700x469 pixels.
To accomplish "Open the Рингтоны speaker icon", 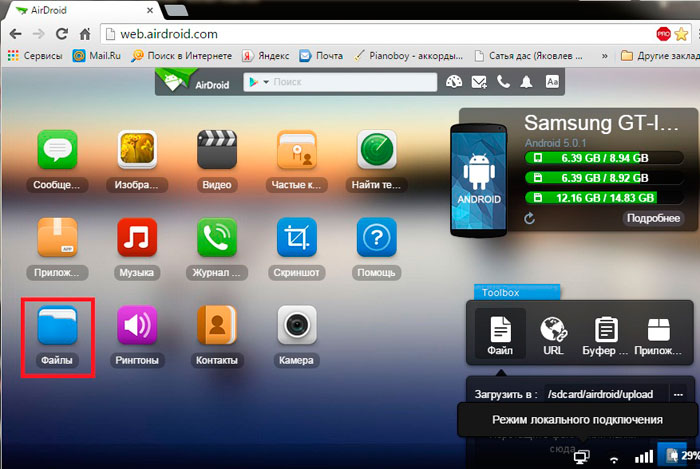I will (137, 325).
